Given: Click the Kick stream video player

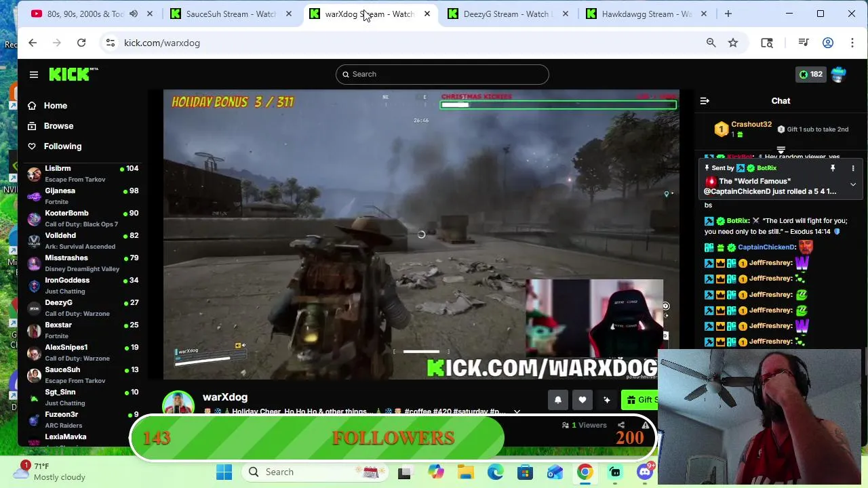Looking at the screenshot, I should pos(420,235).
